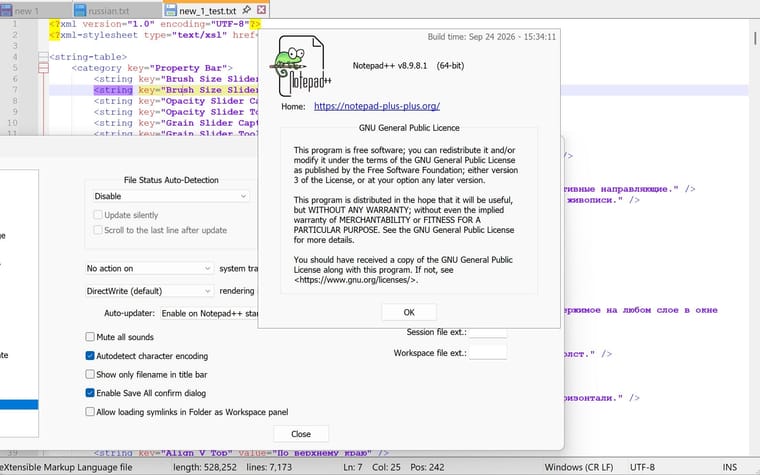Click the Workspace file ext. input field

[x=488, y=352]
